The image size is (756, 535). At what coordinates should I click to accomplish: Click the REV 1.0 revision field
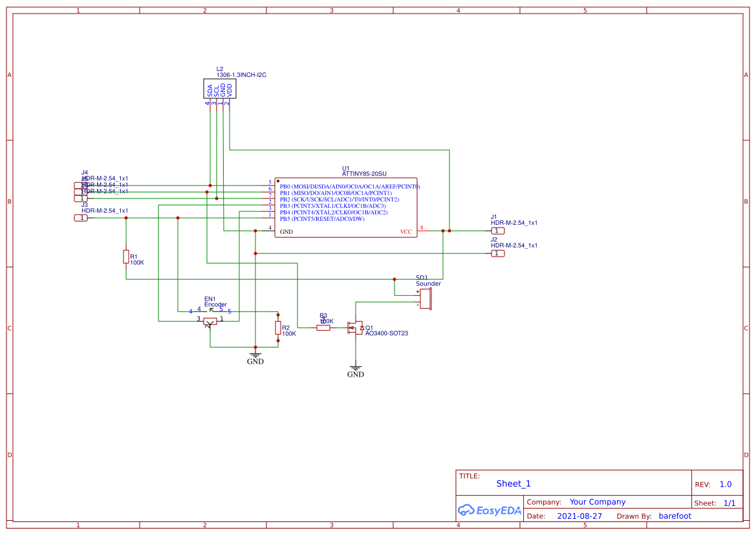point(724,483)
